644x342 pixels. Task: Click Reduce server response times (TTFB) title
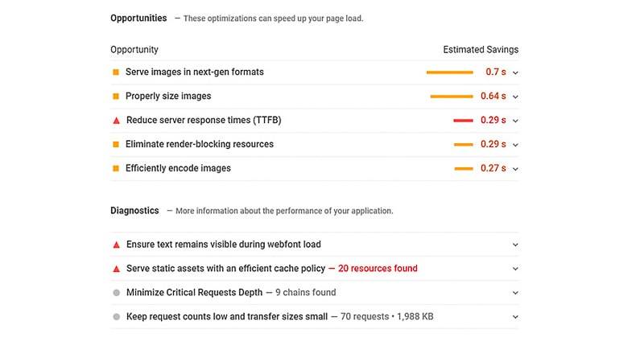[x=204, y=120]
